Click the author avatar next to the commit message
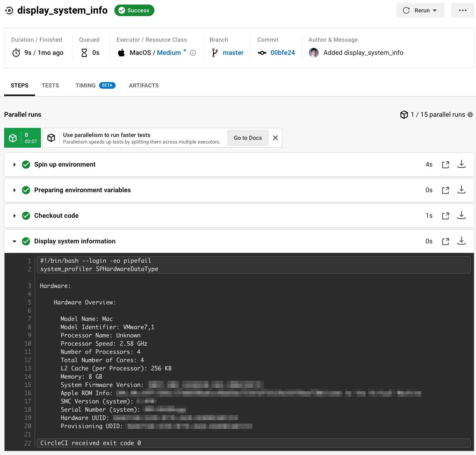The image size is (476, 455). pos(314,53)
